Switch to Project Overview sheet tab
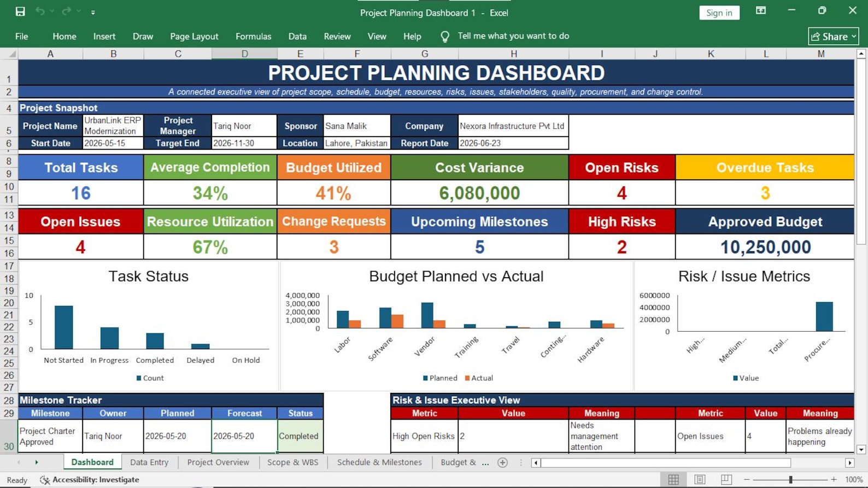The width and height of the screenshot is (868, 488). coord(218,462)
